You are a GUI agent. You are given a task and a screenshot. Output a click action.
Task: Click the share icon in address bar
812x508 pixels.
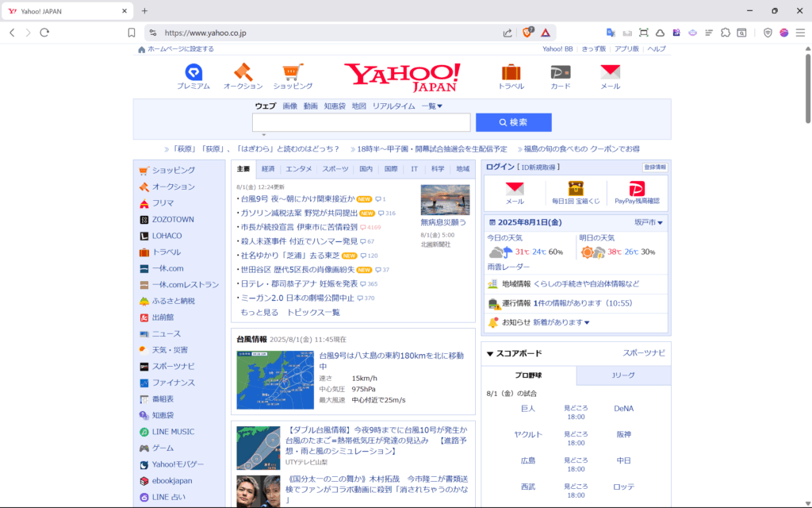[507, 33]
